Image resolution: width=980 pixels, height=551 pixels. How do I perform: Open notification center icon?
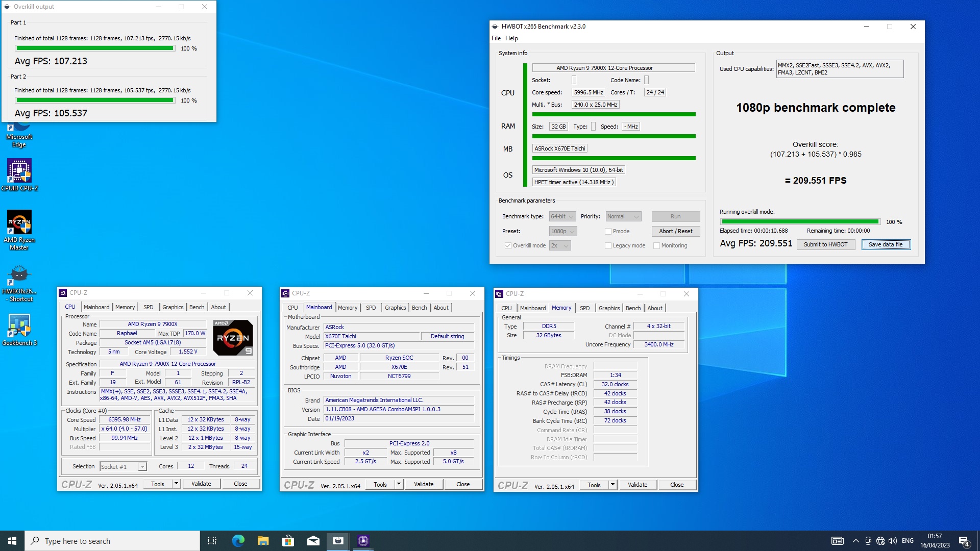coord(964,541)
